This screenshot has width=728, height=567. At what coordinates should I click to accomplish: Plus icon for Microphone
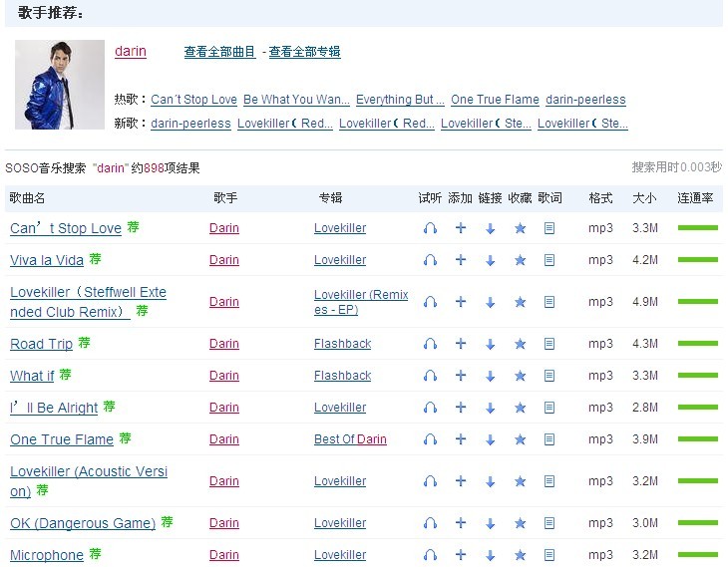click(x=461, y=554)
